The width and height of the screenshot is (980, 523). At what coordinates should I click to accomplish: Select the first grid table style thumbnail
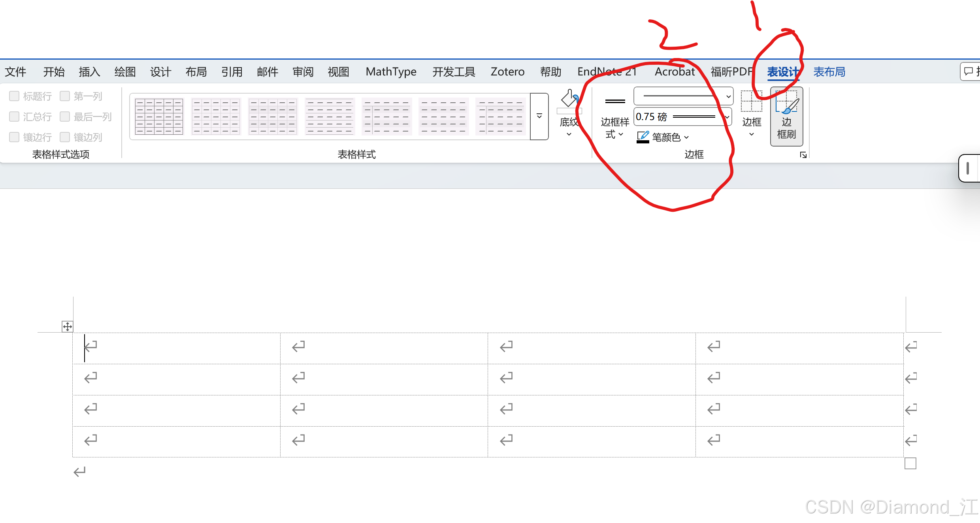pyautogui.click(x=159, y=117)
